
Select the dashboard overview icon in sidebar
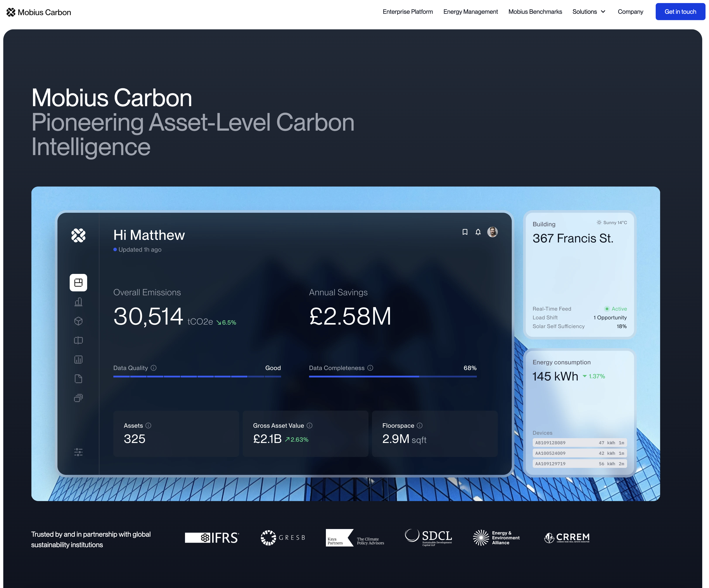[x=78, y=283]
